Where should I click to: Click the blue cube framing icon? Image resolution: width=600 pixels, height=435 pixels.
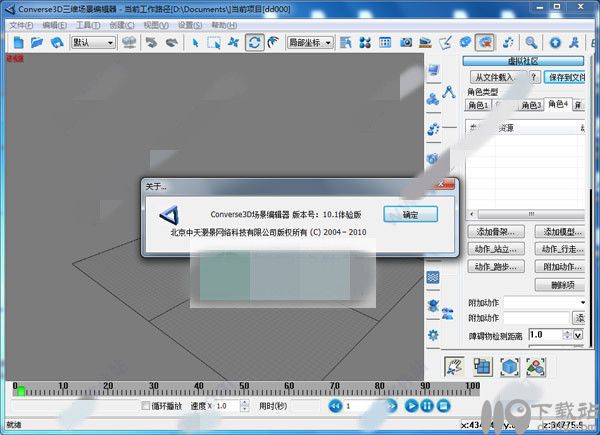coord(510,367)
